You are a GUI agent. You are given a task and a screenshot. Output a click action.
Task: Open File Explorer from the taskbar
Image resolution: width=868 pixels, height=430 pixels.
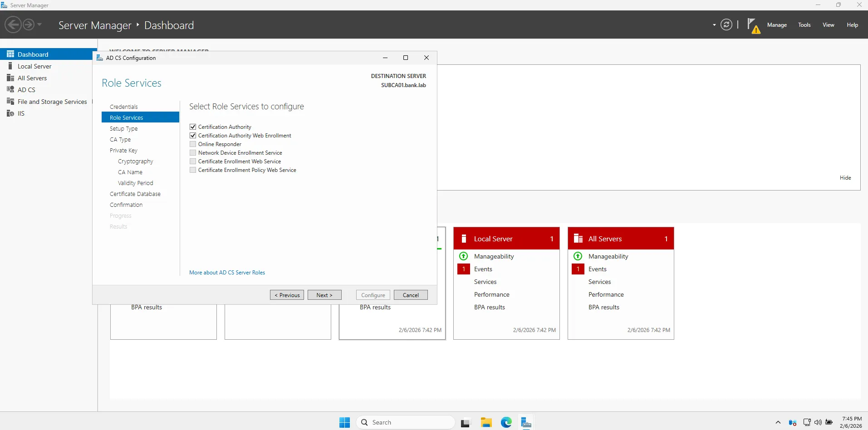(486, 422)
